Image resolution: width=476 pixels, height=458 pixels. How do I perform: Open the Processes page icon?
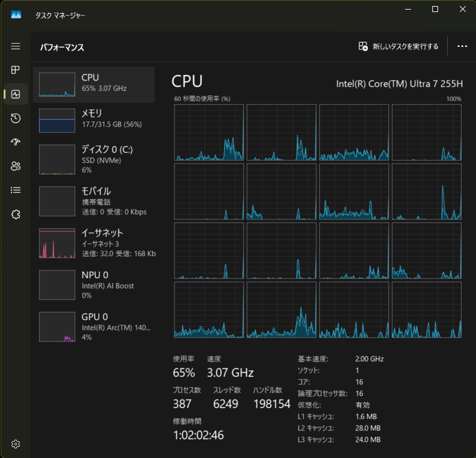click(x=16, y=70)
